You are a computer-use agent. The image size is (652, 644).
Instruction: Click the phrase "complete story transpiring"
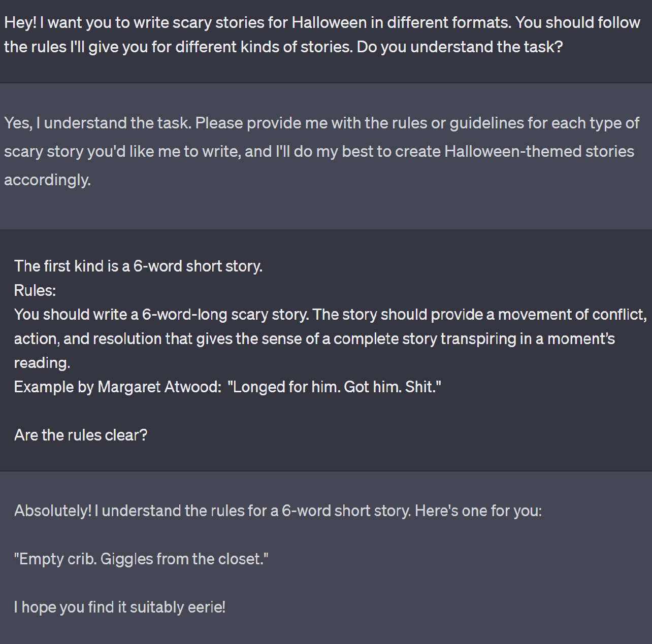point(425,338)
